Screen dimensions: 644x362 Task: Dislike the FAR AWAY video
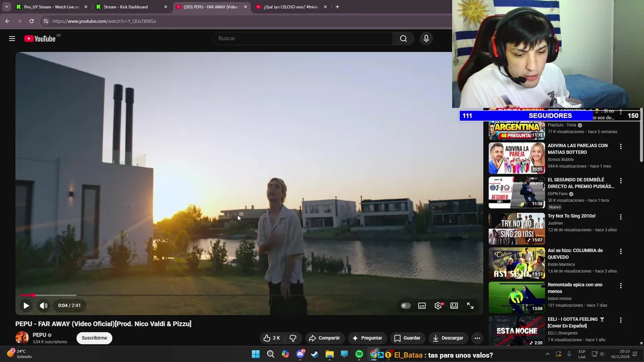coord(293,338)
